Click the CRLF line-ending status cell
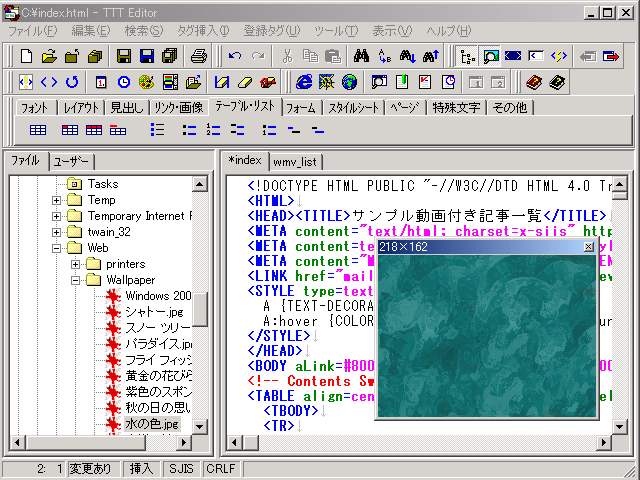This screenshot has width=640, height=480. tap(220, 469)
